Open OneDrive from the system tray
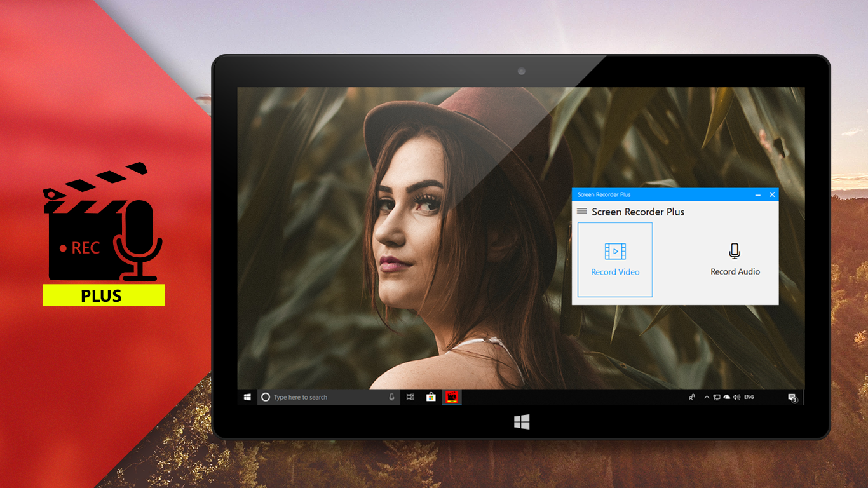868x488 pixels. (726, 397)
